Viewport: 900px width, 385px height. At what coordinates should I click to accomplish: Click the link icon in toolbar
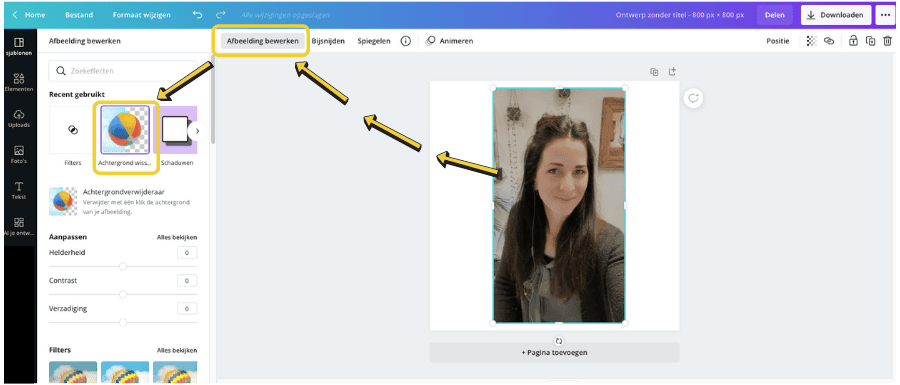tap(829, 41)
